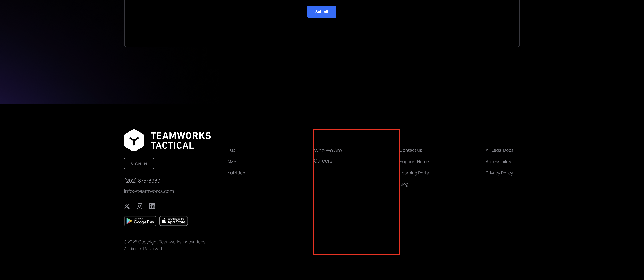Open the LinkedIn social icon
Screen dimensions: 644x280
click(152, 206)
